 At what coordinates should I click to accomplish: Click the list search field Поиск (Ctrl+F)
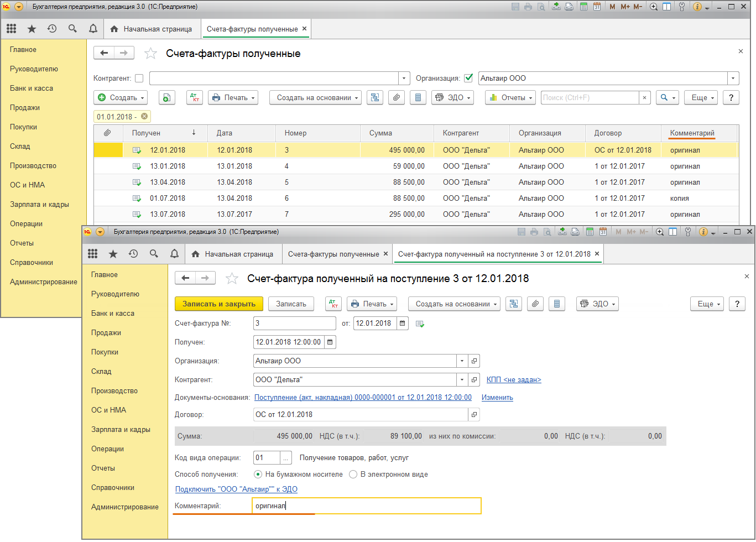click(590, 97)
